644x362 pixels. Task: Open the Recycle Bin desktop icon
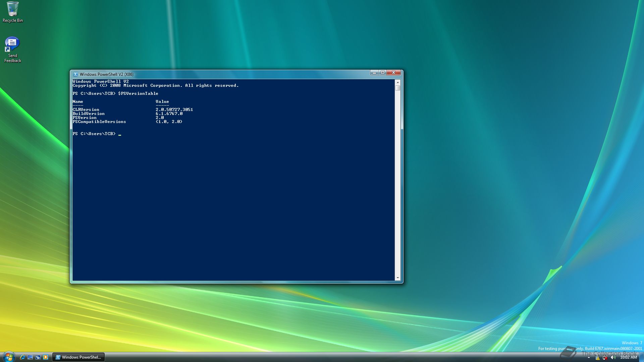13,12
